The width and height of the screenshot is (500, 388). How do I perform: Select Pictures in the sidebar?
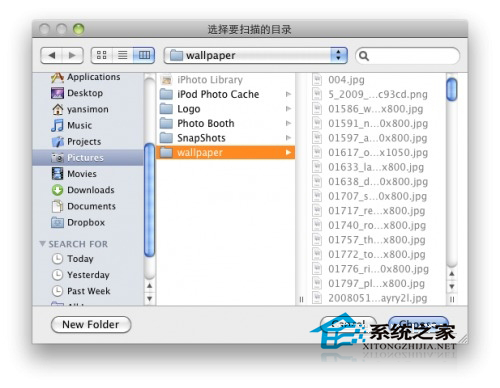(x=88, y=158)
